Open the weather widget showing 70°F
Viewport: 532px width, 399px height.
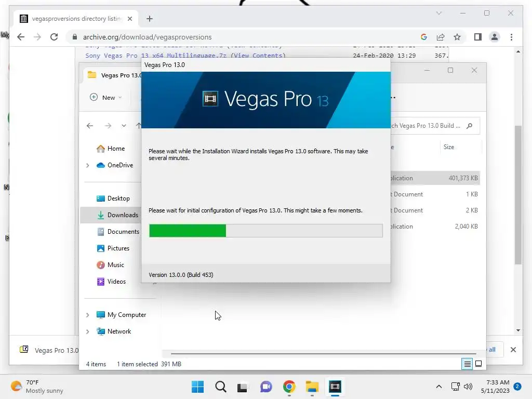37,387
